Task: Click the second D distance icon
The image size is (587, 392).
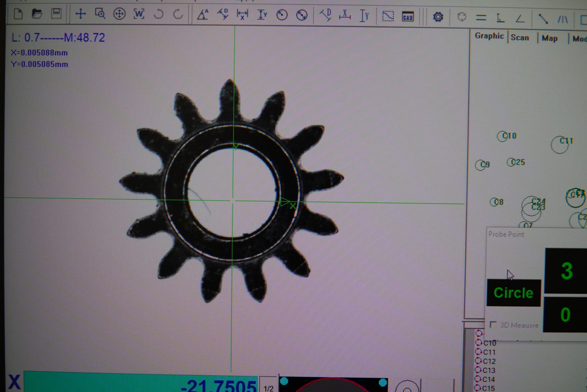Action: (326, 15)
